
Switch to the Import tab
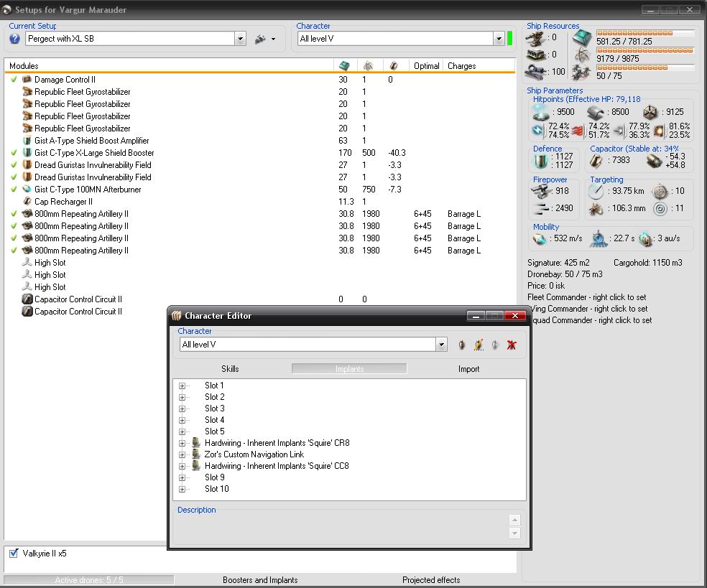click(x=468, y=369)
